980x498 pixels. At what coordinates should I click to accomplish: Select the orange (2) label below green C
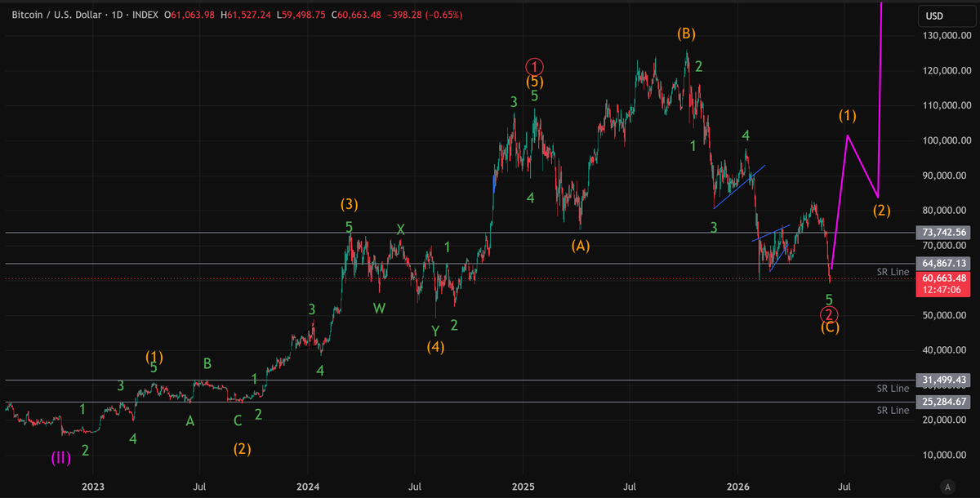click(243, 448)
